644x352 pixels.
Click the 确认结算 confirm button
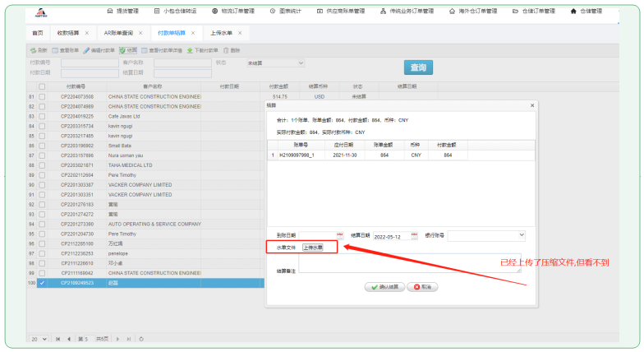tap(384, 287)
